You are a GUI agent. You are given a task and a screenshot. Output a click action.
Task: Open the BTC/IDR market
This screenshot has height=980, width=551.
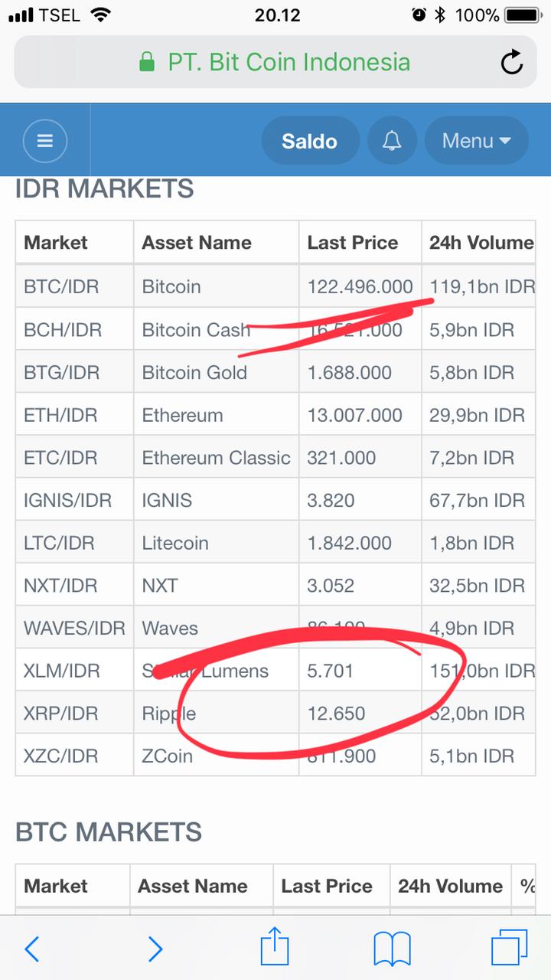[x=61, y=287]
